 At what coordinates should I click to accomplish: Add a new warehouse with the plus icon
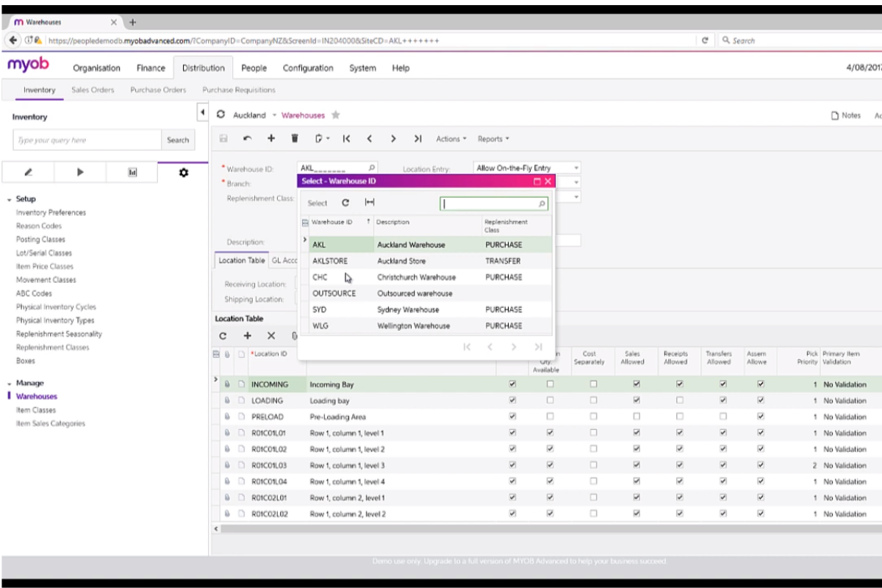pyautogui.click(x=270, y=138)
